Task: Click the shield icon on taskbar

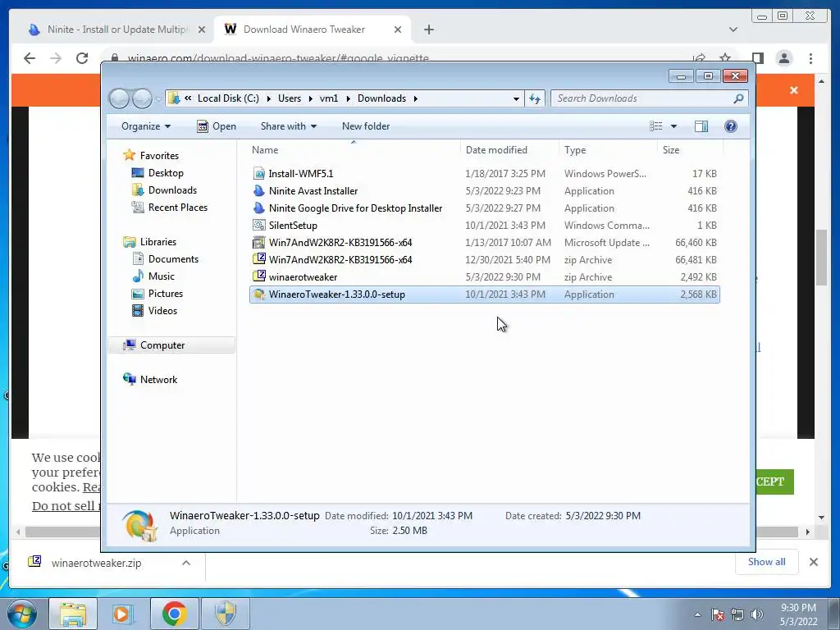Action: pyautogui.click(x=226, y=614)
